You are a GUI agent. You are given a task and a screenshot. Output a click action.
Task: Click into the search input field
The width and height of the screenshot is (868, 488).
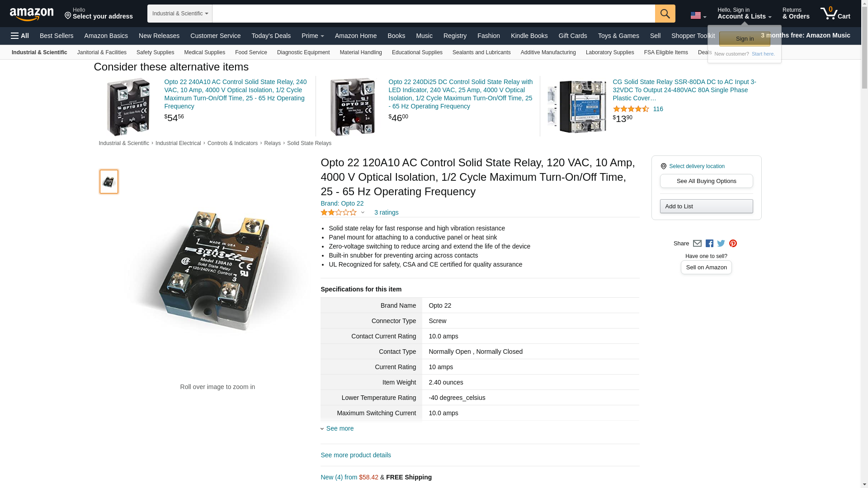[433, 14]
